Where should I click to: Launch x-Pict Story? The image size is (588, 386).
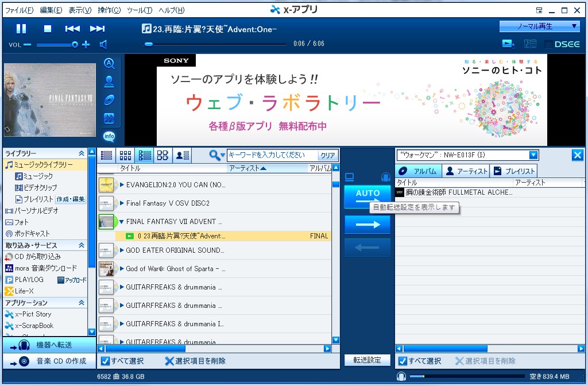tap(28, 314)
